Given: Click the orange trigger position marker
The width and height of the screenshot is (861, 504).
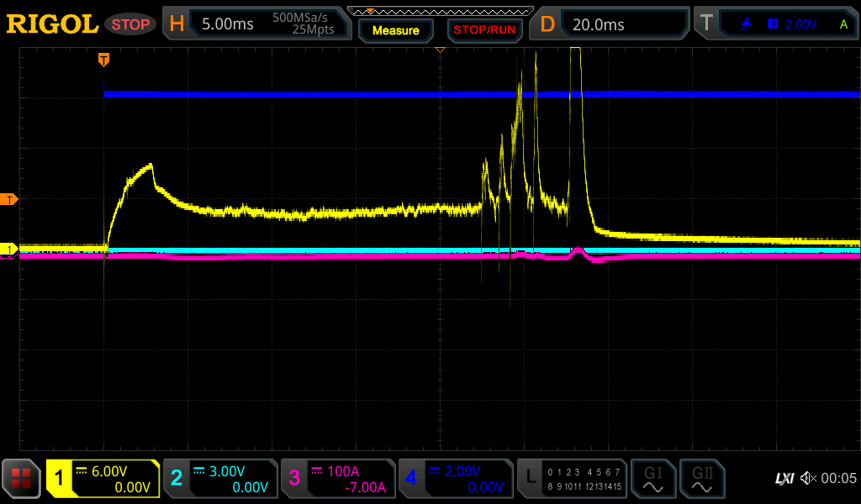Looking at the screenshot, I should point(103,60).
